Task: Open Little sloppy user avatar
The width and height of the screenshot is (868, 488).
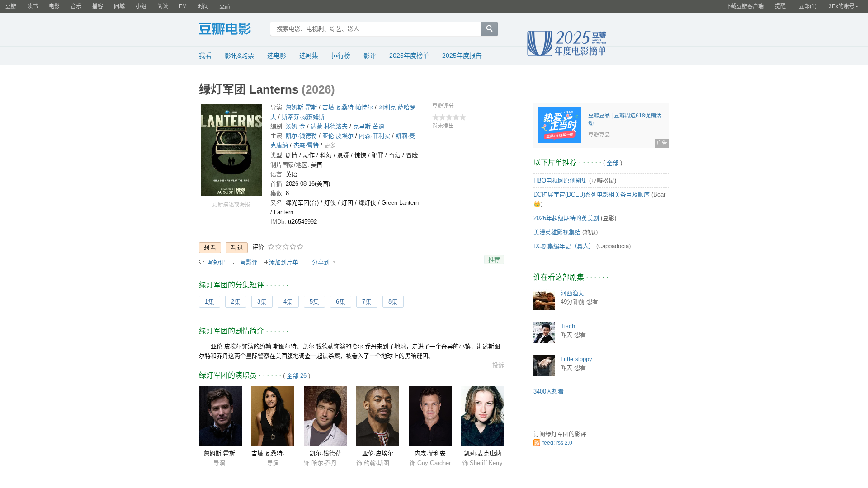Action: (x=544, y=366)
